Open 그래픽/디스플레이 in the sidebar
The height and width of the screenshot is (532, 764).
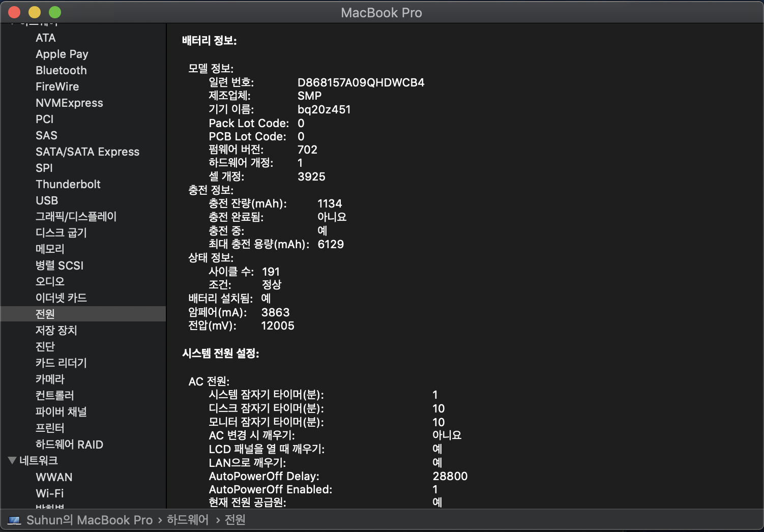tap(76, 217)
